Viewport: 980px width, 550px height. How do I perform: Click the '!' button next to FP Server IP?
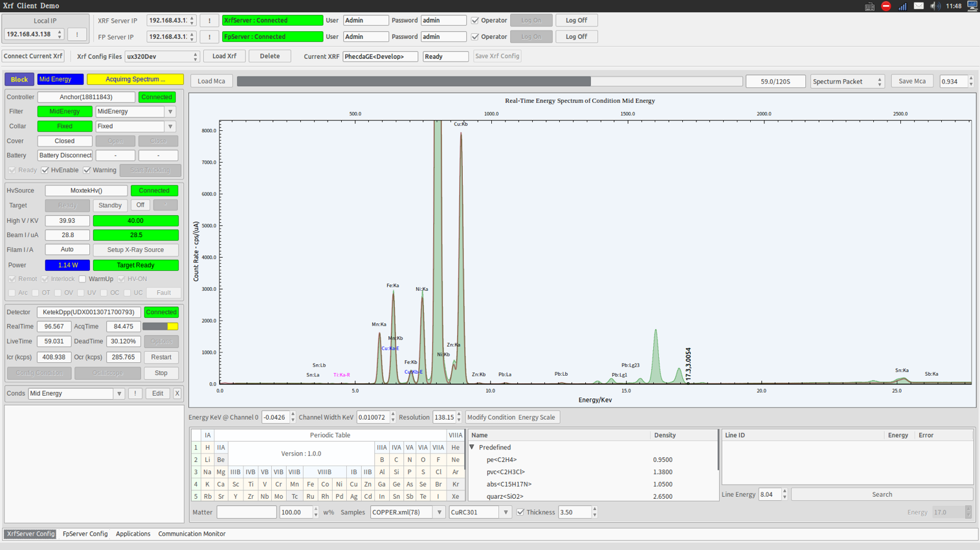point(209,37)
